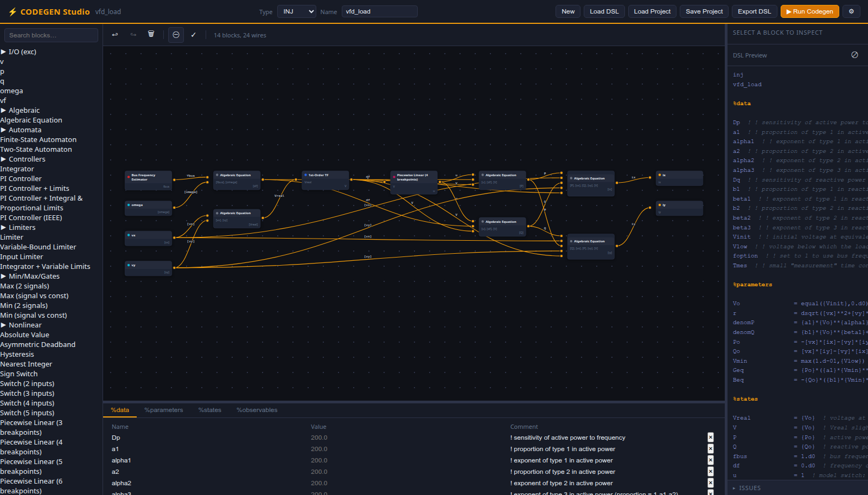Pick Nearest Integer block
This screenshot has height=495, width=868.
(x=26, y=364)
